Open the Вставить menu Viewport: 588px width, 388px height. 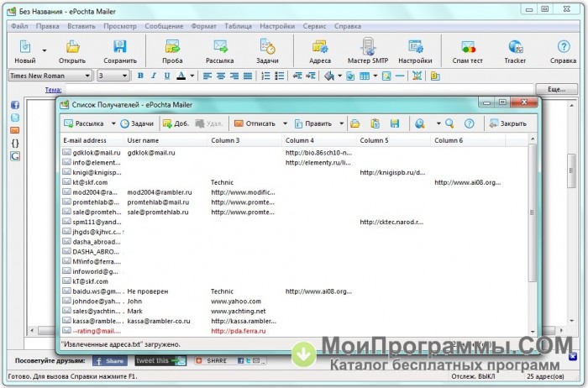tap(81, 26)
